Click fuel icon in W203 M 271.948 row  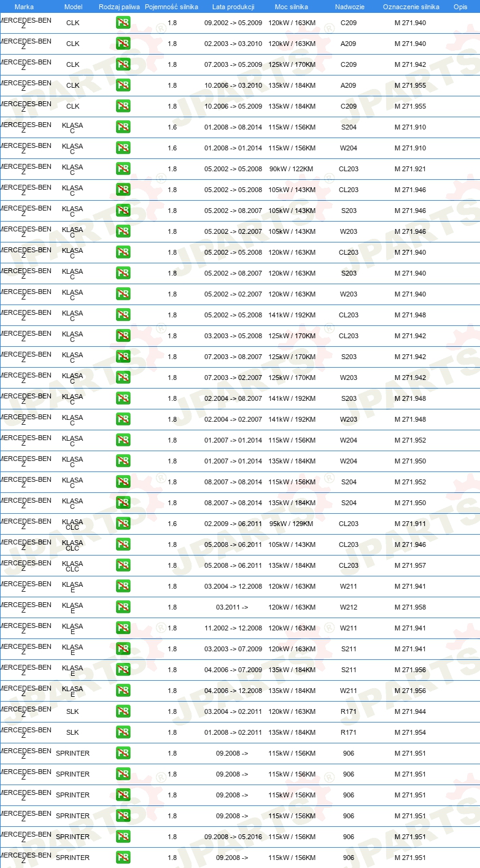tap(123, 419)
